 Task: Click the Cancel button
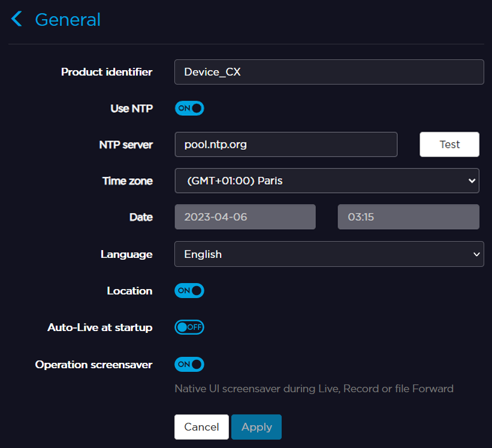pyautogui.click(x=201, y=427)
